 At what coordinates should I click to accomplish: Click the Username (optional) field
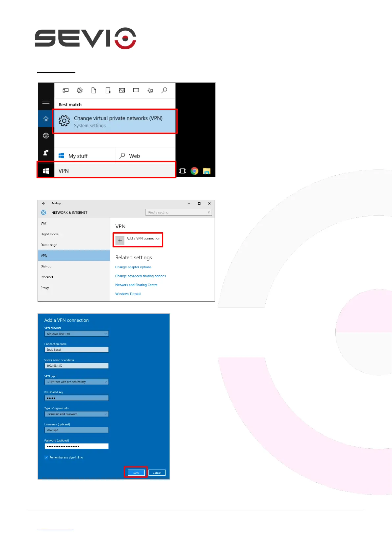coord(76,430)
